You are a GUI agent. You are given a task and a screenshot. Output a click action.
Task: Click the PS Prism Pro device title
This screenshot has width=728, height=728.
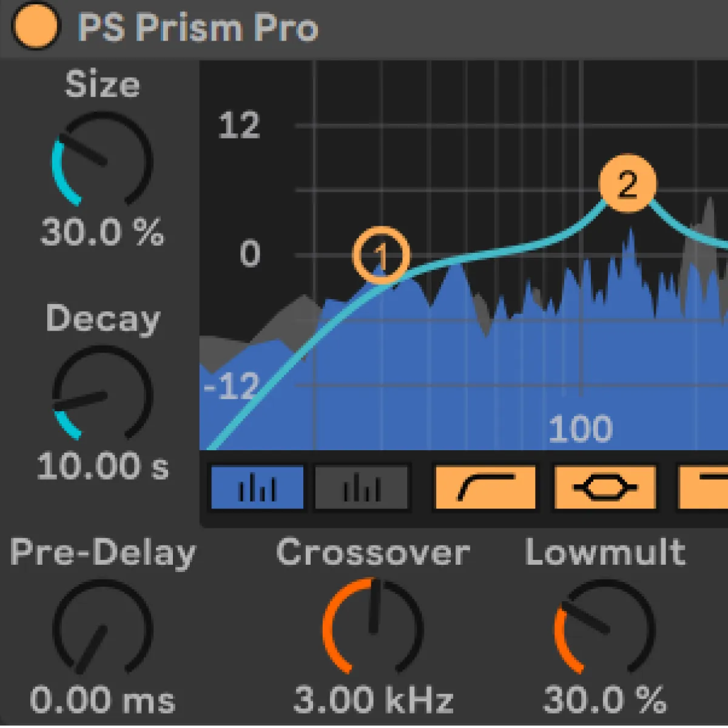click(198, 28)
